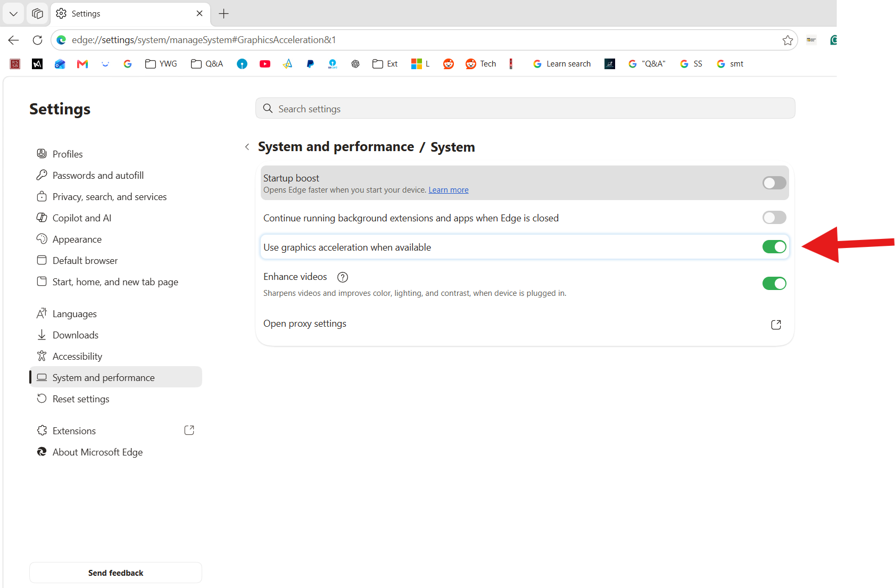Expand the YWG bookmarks folder
The image size is (895, 588).
[161, 64]
